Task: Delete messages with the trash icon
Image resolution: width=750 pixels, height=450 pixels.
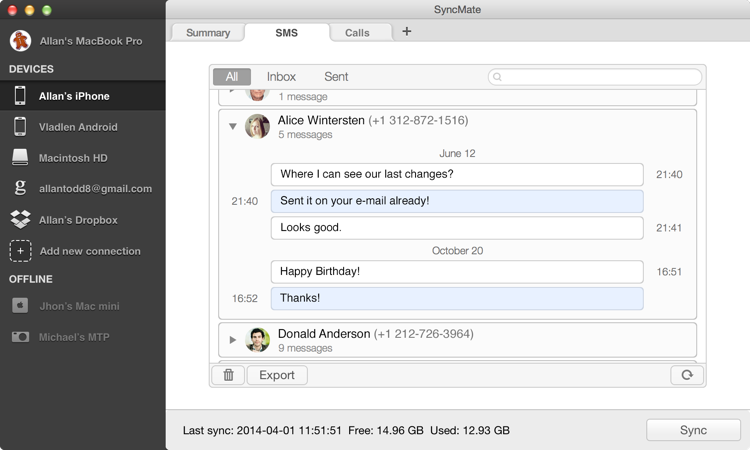Action: (229, 375)
